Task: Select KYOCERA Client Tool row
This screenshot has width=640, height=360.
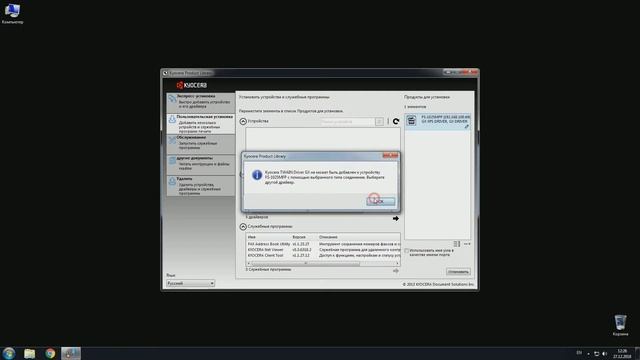Action: [323, 255]
